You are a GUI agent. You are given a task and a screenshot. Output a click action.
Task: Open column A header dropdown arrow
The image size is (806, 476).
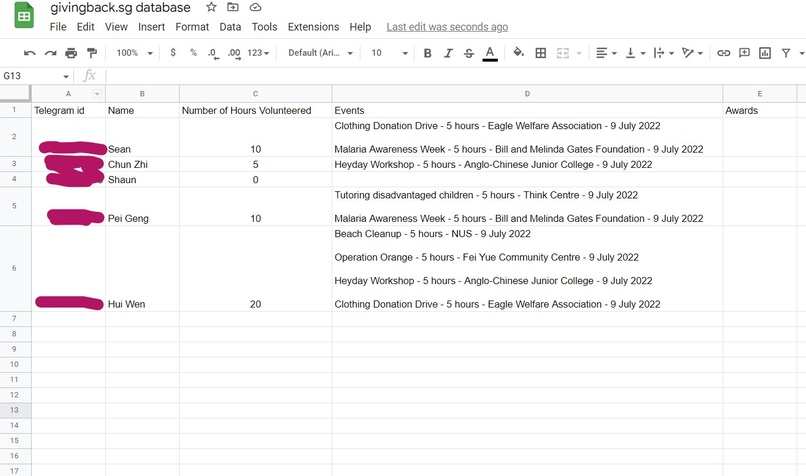[x=97, y=94]
